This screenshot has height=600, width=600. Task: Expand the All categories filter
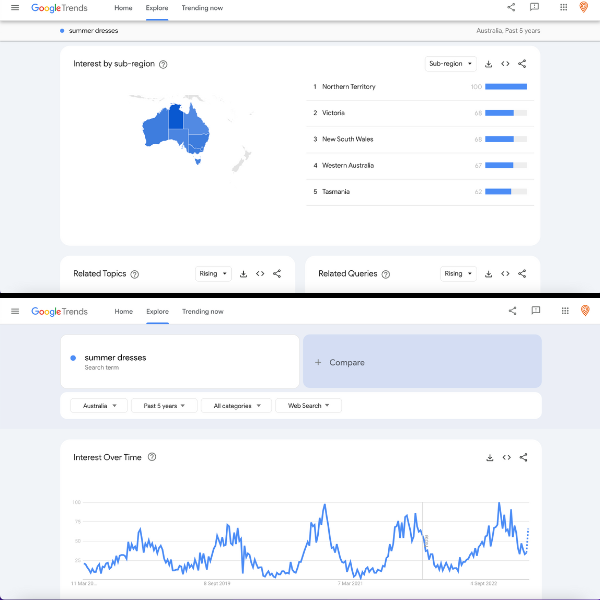point(236,406)
